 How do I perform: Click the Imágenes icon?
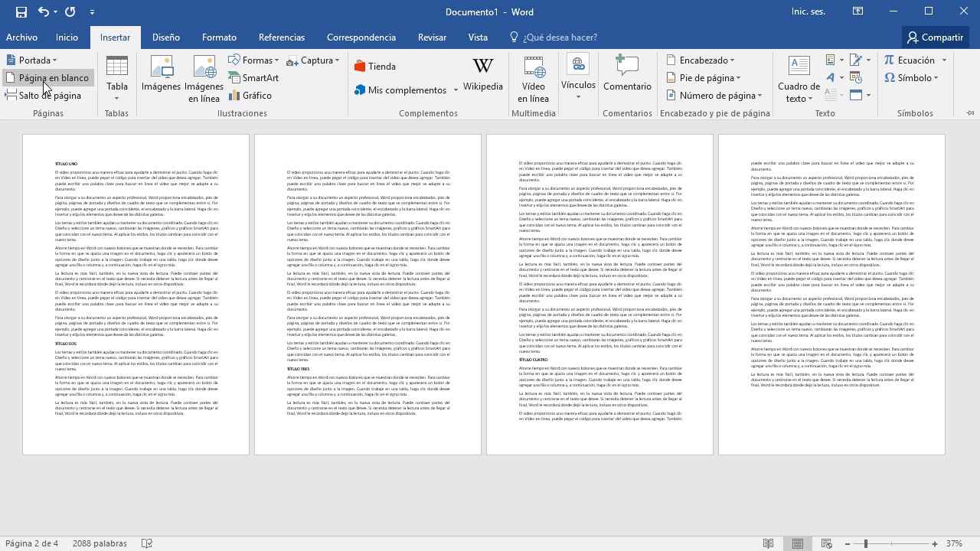pos(161,74)
